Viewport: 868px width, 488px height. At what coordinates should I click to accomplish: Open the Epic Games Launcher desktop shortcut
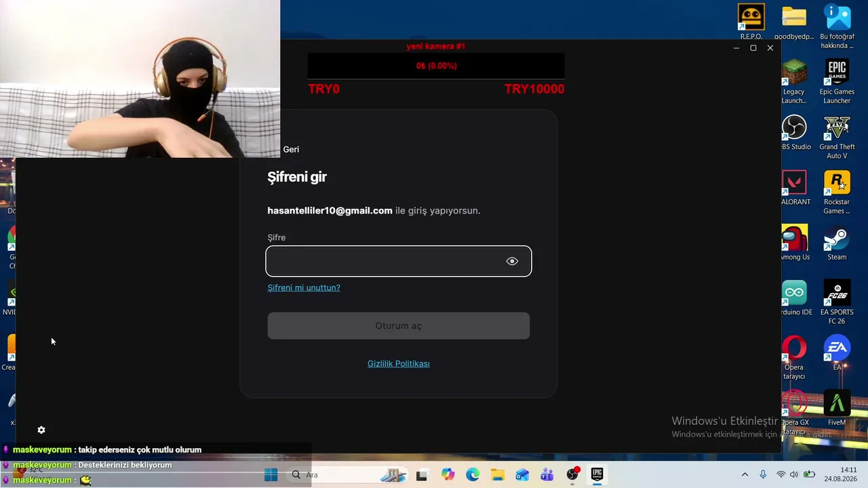(x=837, y=81)
